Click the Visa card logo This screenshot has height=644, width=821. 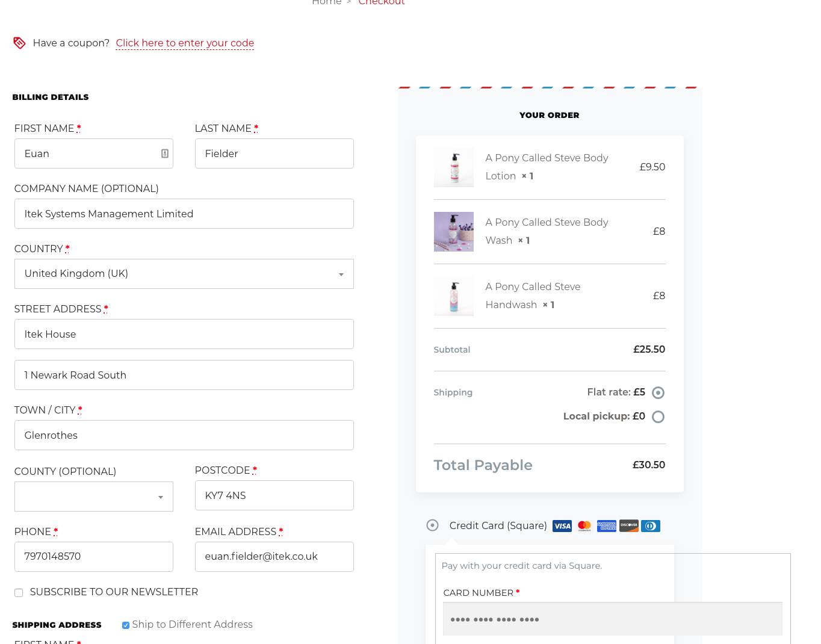(x=562, y=526)
